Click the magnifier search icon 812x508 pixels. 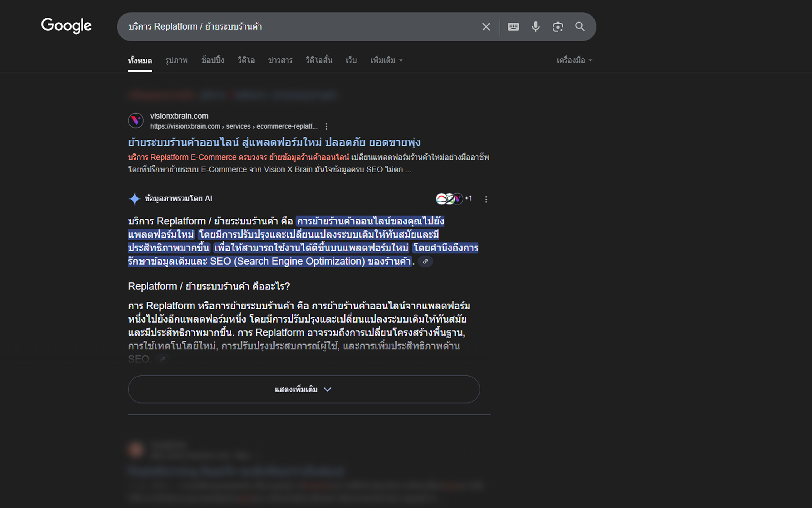(x=580, y=26)
